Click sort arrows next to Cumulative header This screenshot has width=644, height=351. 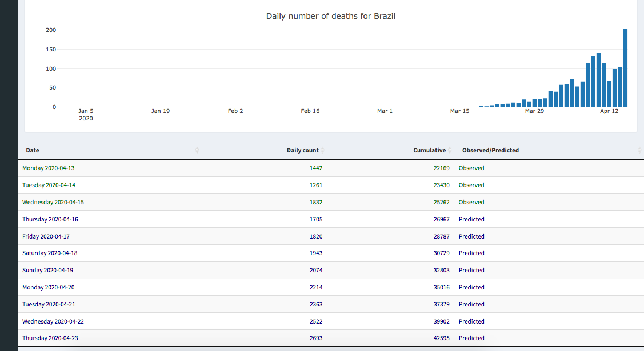click(x=449, y=150)
